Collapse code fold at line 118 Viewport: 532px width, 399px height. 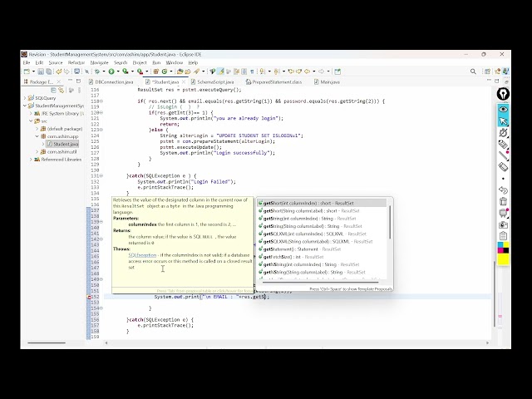[x=101, y=101]
